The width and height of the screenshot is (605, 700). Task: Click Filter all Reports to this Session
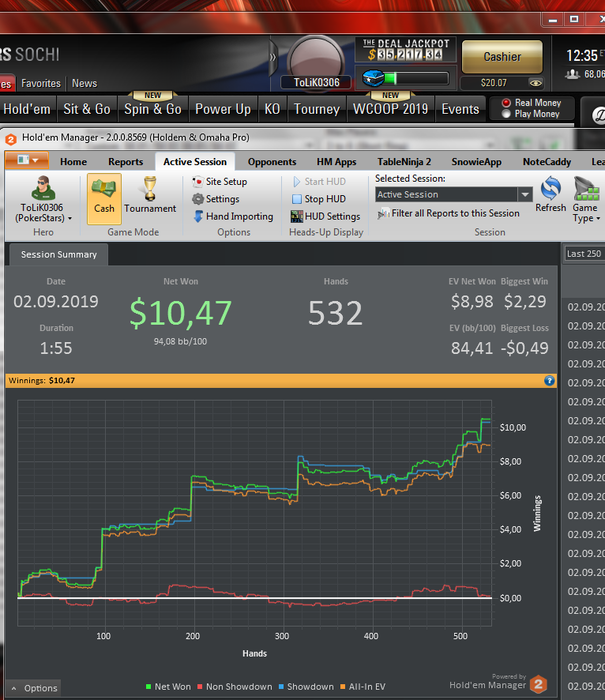coord(448,213)
